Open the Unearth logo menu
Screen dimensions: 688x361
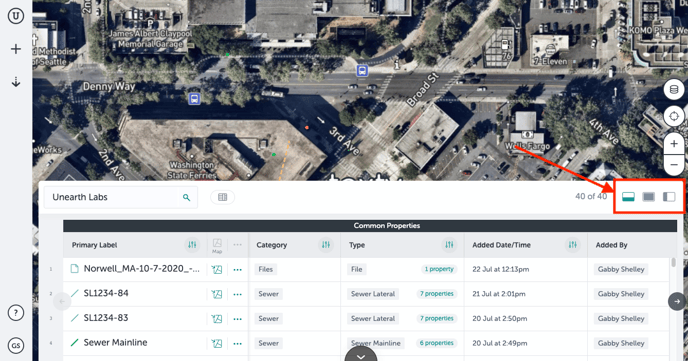pyautogui.click(x=16, y=16)
